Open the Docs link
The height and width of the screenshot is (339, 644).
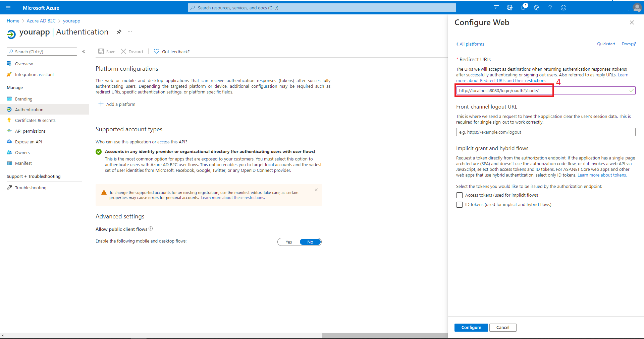click(627, 44)
